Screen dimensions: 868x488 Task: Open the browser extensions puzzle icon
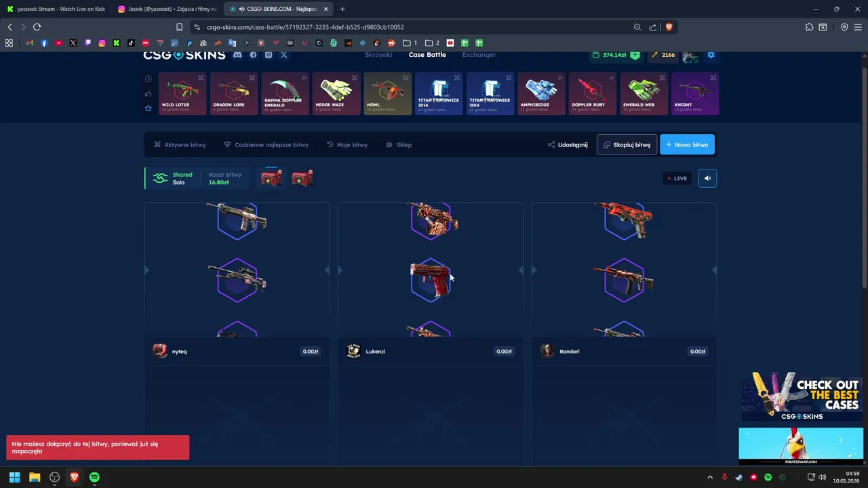[809, 27]
